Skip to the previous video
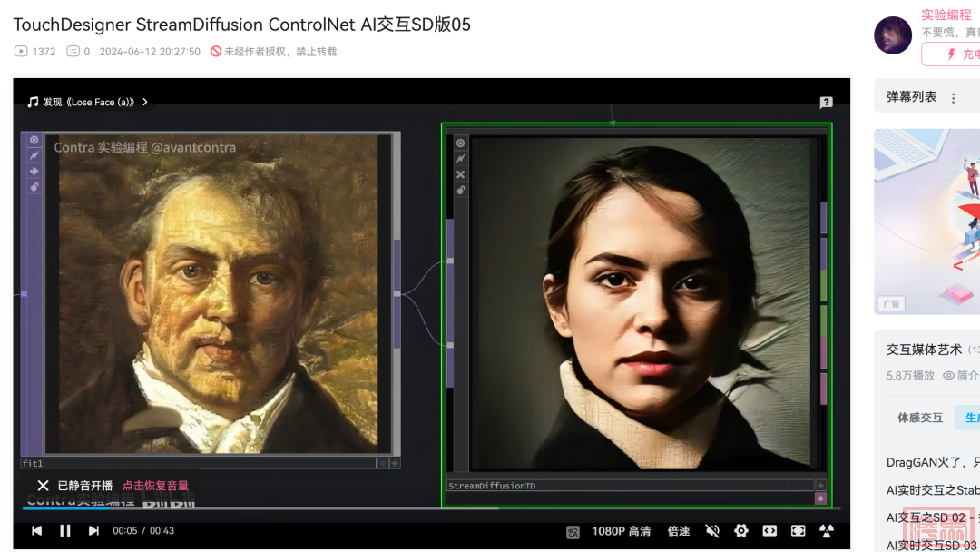The height and width of the screenshot is (552, 980). [x=37, y=531]
